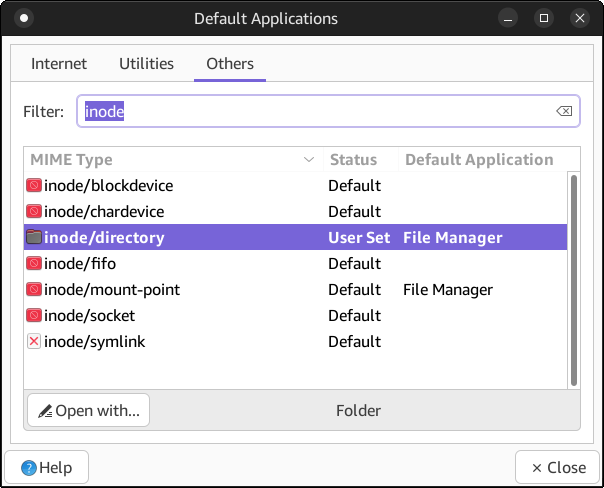Close window with title bar X
This screenshot has height=488, width=604.
pyautogui.click(x=580, y=18)
